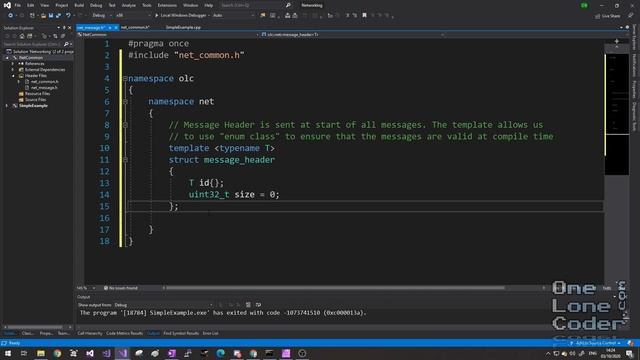Open the Edit menu
640x360 pixels.
(x=31, y=5)
